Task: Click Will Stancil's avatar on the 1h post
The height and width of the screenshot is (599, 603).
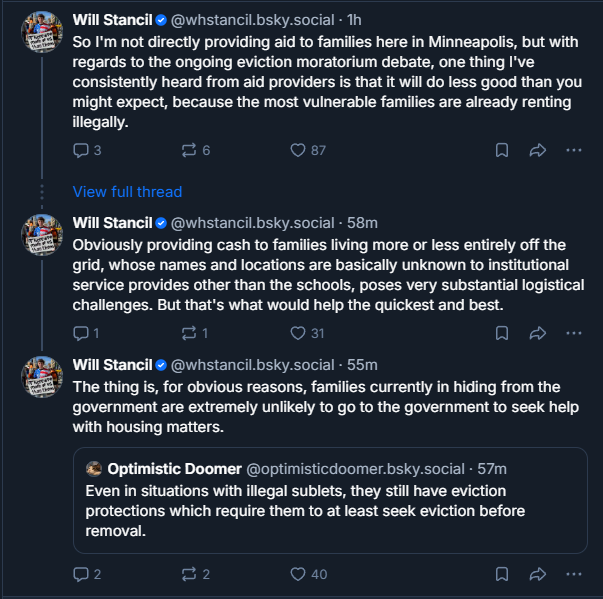Action: (42, 32)
